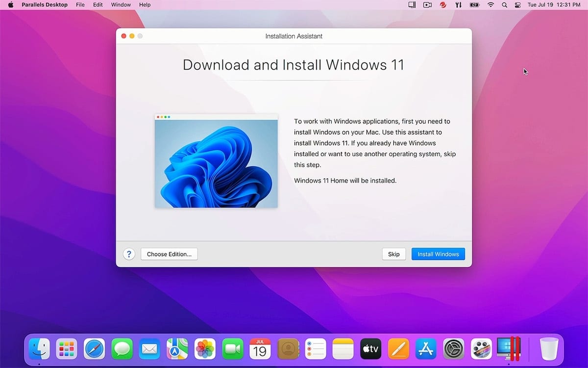Click the Choose Edition... button

pos(169,254)
